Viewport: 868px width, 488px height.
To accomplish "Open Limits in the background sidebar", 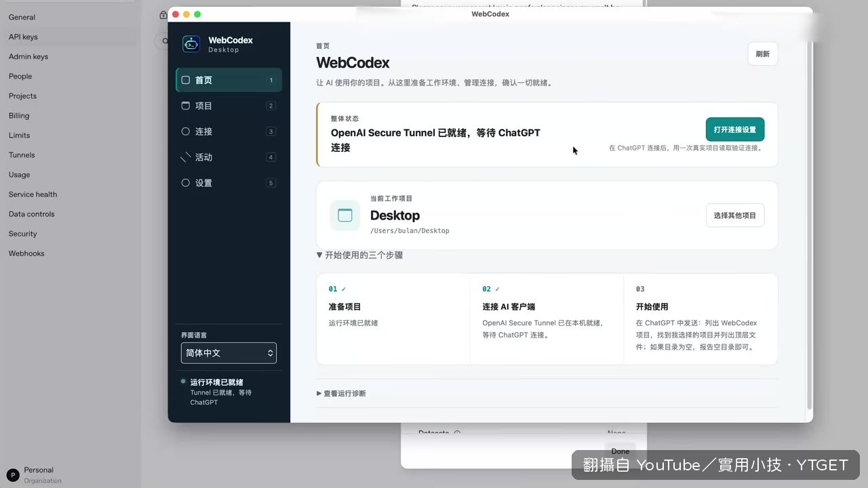I will coord(19,135).
